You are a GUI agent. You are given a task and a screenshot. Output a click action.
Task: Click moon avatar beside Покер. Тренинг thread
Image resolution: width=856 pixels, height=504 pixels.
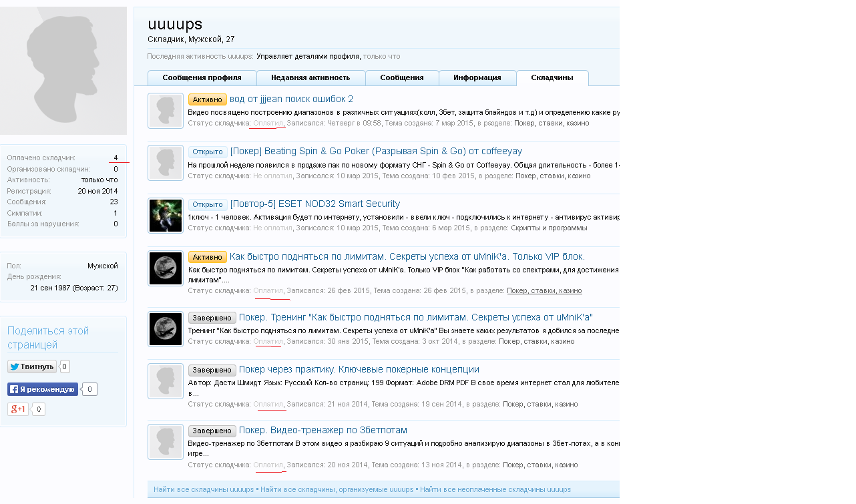coord(166,329)
